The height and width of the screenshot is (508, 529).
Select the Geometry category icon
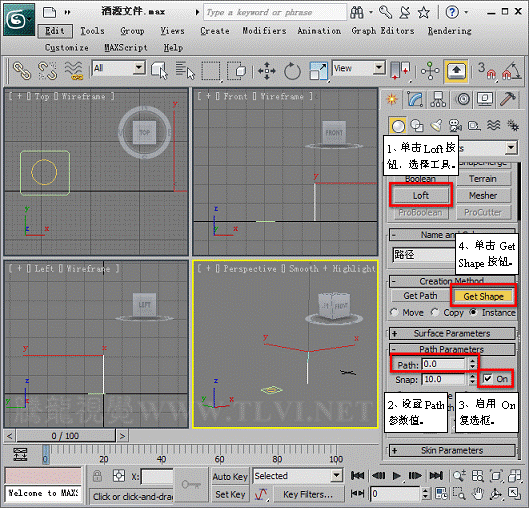coord(398,126)
